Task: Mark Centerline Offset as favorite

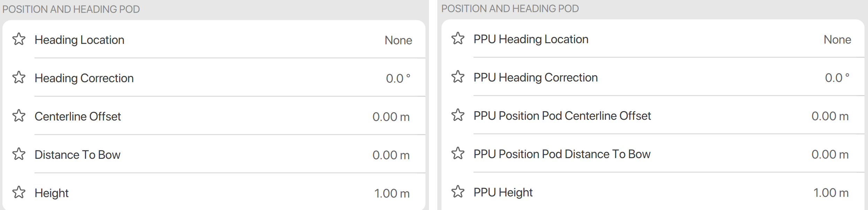Action: pyautogui.click(x=19, y=116)
